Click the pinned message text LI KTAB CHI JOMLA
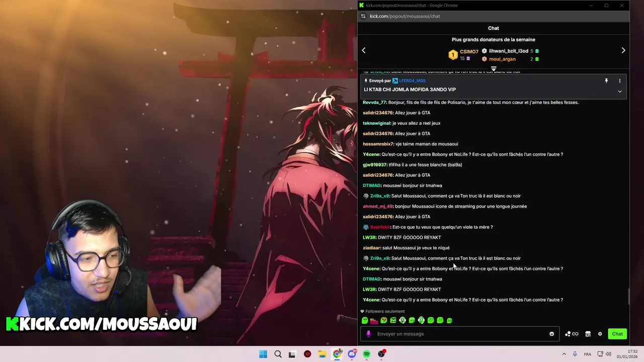The width and height of the screenshot is (644, 362). click(x=410, y=89)
